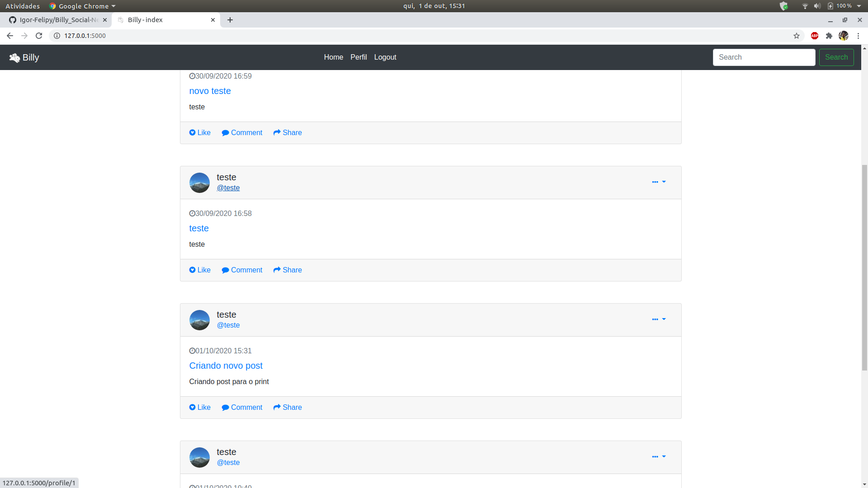Open Perfil in the navbar
Image resolution: width=868 pixels, height=488 pixels.
[359, 57]
